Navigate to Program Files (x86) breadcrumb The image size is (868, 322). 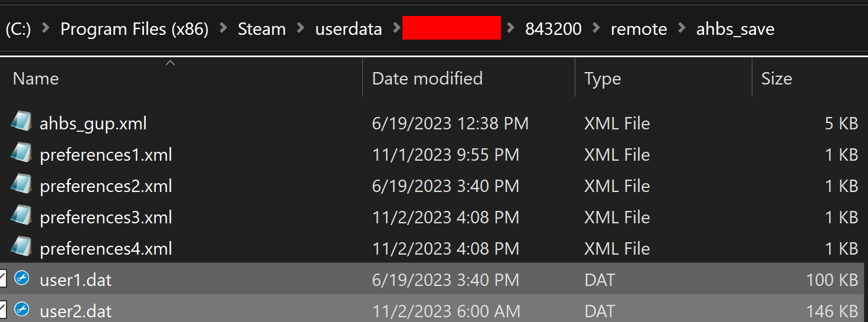pos(135,29)
